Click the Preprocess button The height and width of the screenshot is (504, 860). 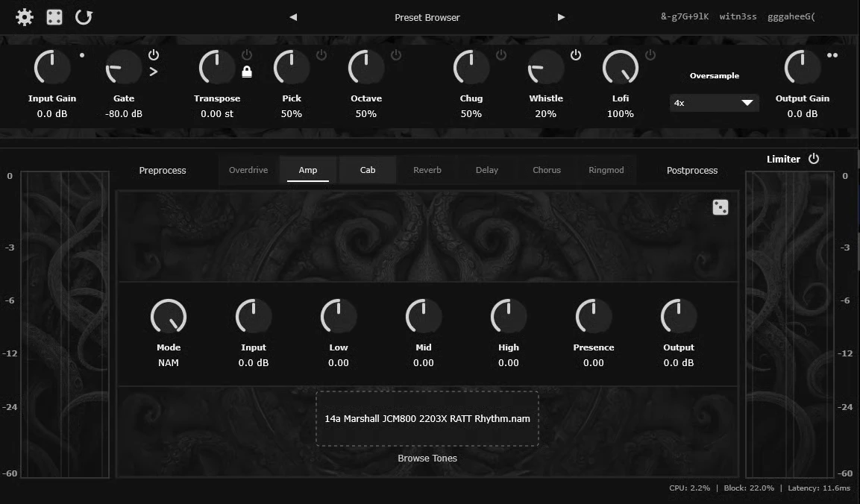(x=163, y=171)
